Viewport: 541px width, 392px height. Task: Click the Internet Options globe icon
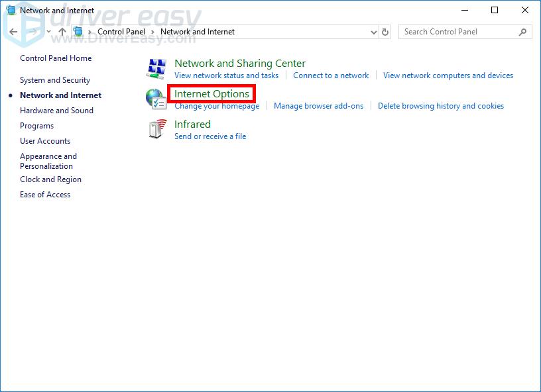156,99
